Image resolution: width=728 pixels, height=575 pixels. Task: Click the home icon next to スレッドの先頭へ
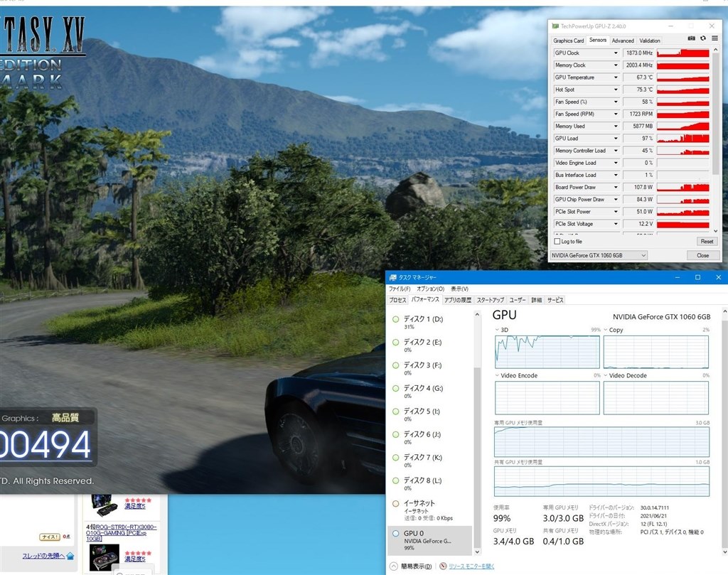pyautogui.click(x=70, y=556)
